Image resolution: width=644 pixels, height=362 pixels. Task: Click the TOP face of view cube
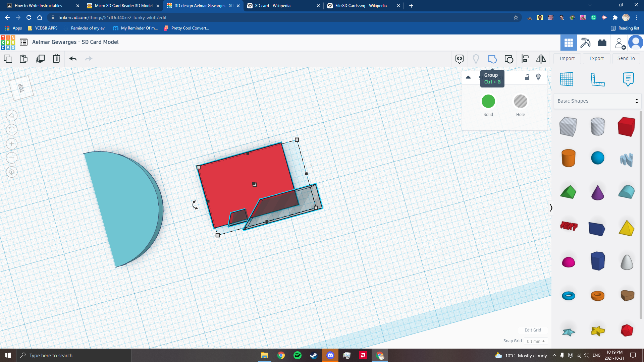[21, 88]
